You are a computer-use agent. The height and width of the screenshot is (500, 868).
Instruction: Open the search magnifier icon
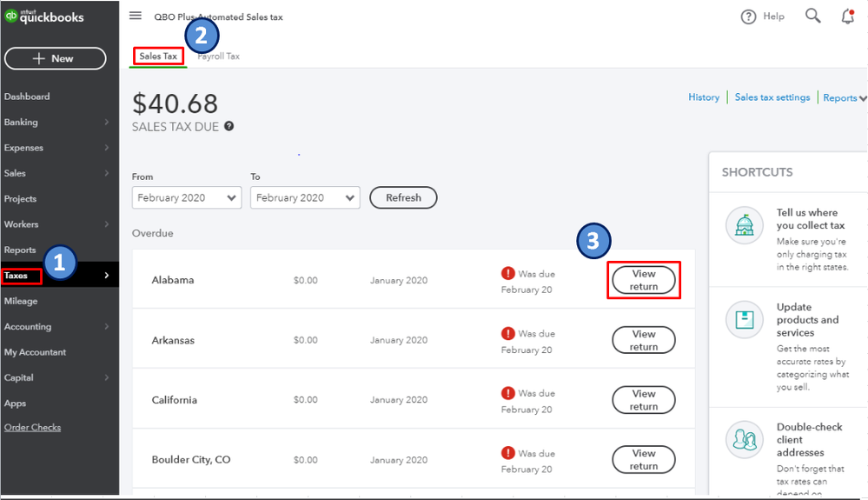click(x=812, y=16)
